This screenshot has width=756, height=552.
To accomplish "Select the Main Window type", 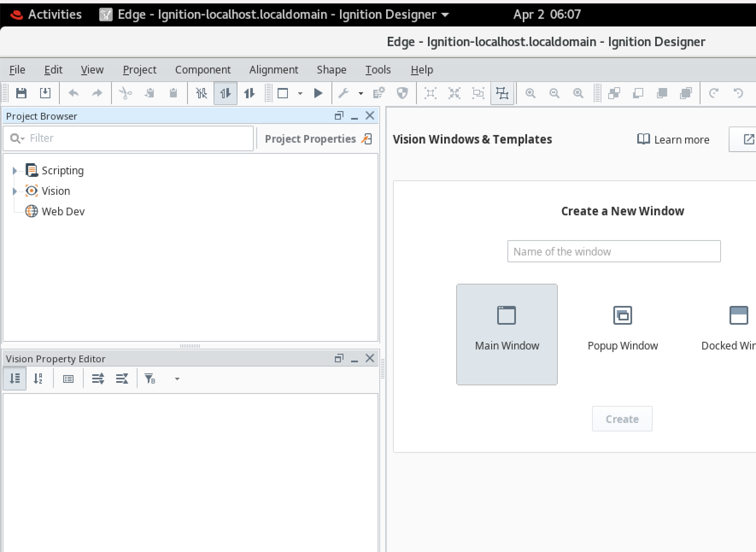I will (x=507, y=335).
